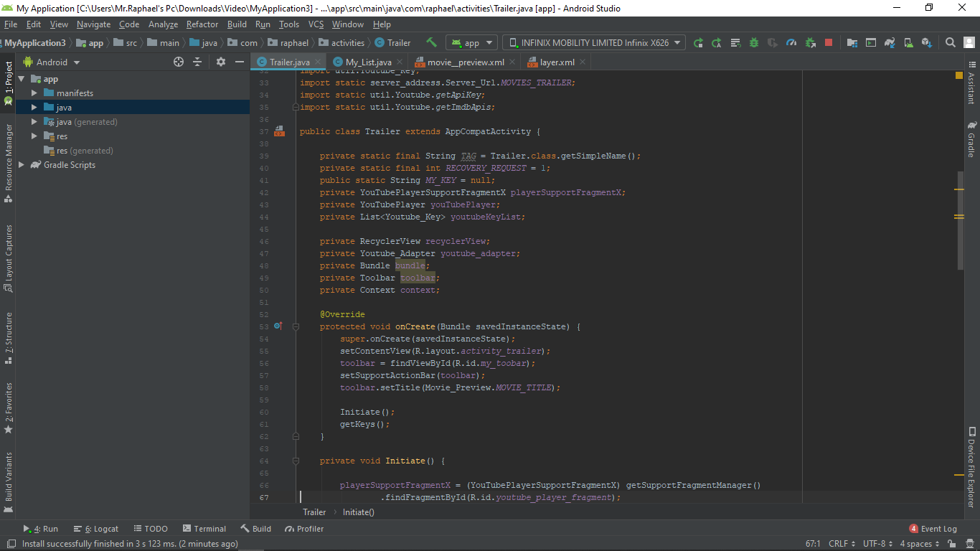The image size is (980, 551).
Task: Stop the running app with red square
Action: pyautogui.click(x=829, y=43)
